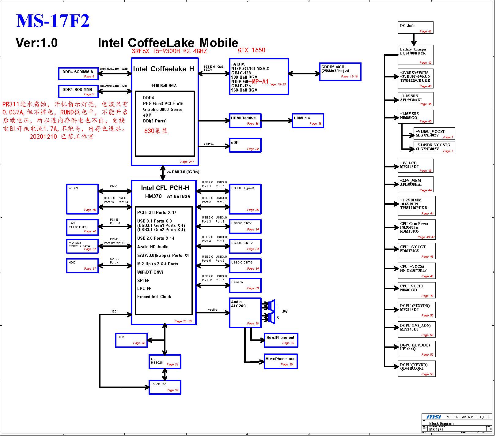Click the HDD block

click(x=82, y=266)
